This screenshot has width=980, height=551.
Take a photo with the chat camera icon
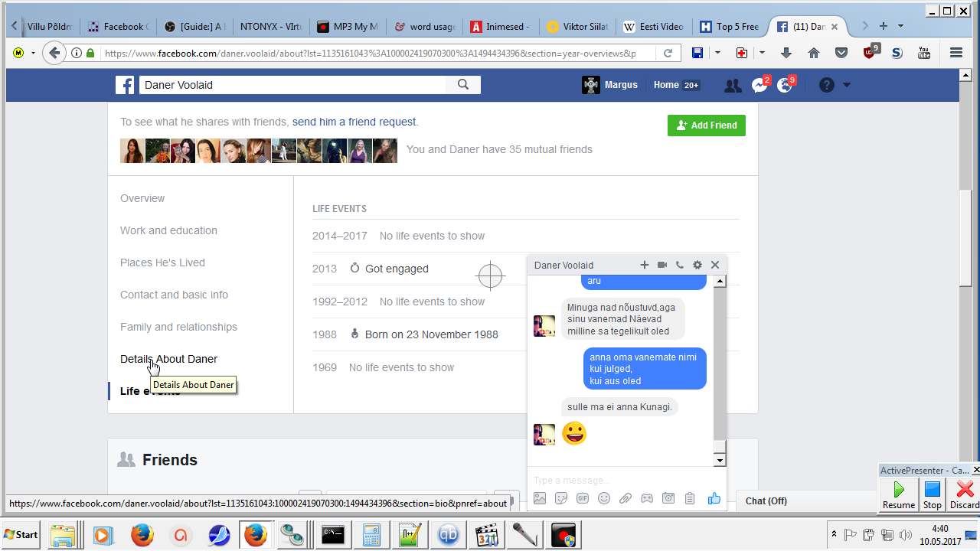(x=668, y=498)
